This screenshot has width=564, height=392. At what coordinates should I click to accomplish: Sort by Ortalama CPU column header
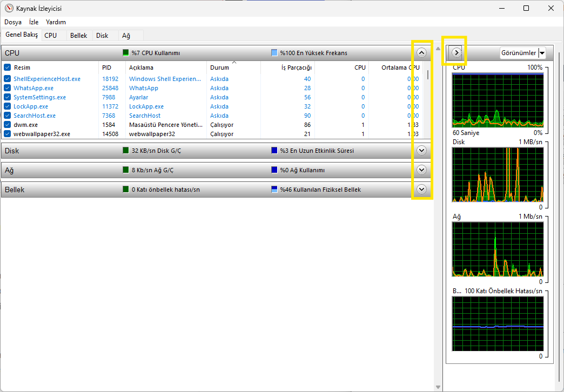[395, 67]
